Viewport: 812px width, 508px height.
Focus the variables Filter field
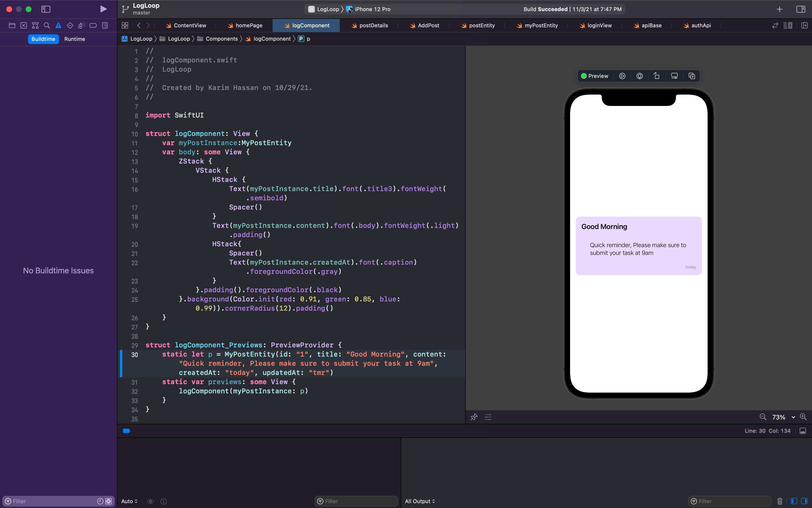point(356,501)
